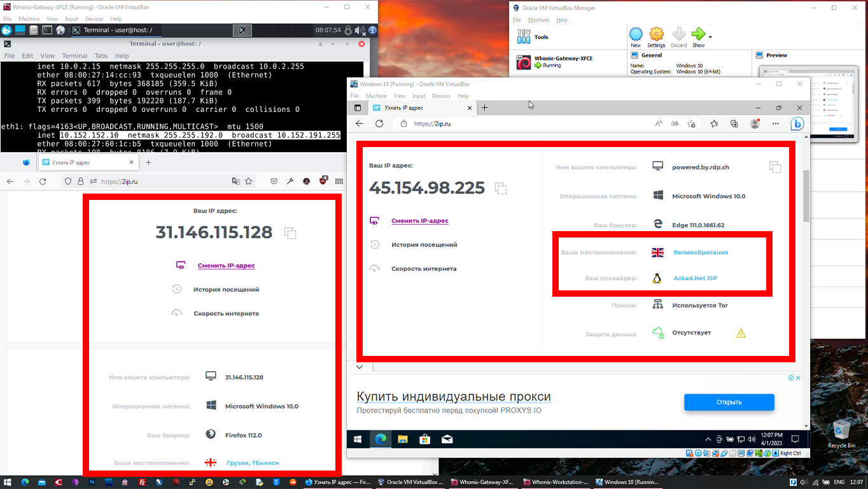Open the Edge Settings and more menu

click(x=776, y=124)
